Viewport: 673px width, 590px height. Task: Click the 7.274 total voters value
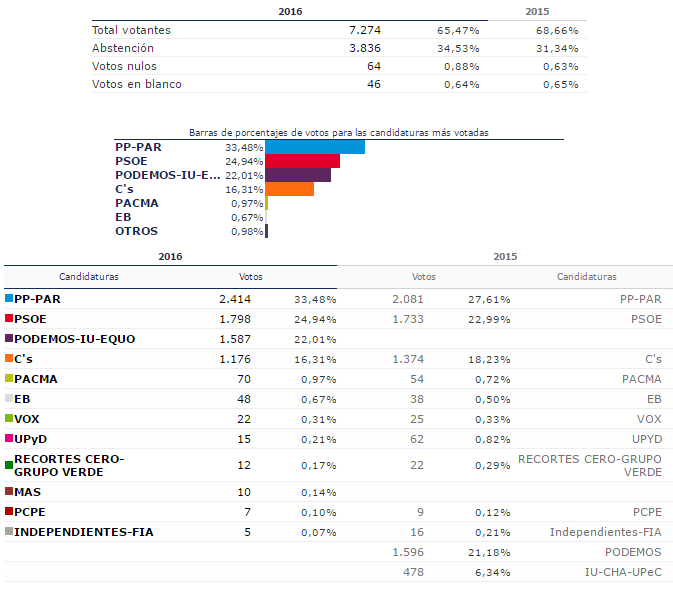[365, 30]
